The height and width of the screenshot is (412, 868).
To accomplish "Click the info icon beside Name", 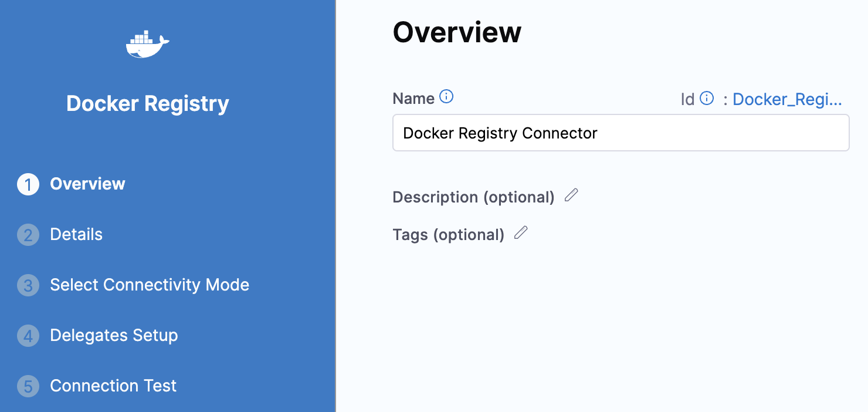I will pos(446,97).
